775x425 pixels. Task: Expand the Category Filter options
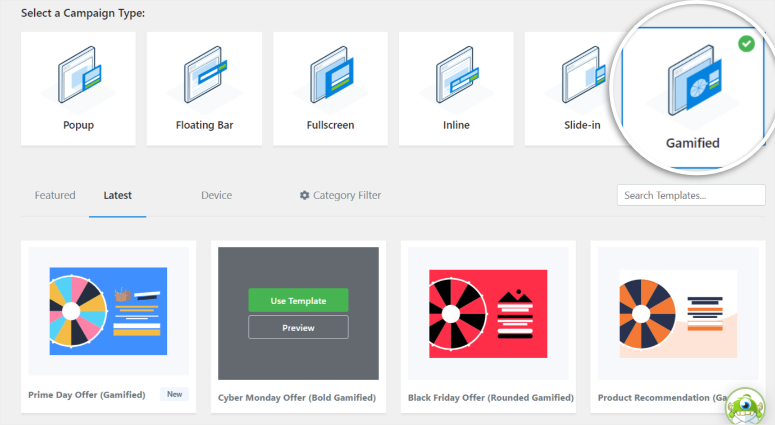point(346,196)
